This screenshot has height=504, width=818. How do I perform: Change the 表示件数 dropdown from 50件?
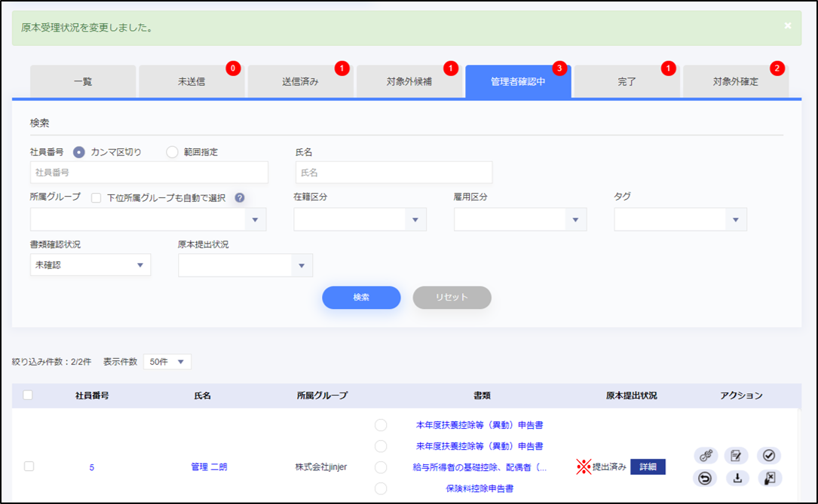[x=167, y=362]
